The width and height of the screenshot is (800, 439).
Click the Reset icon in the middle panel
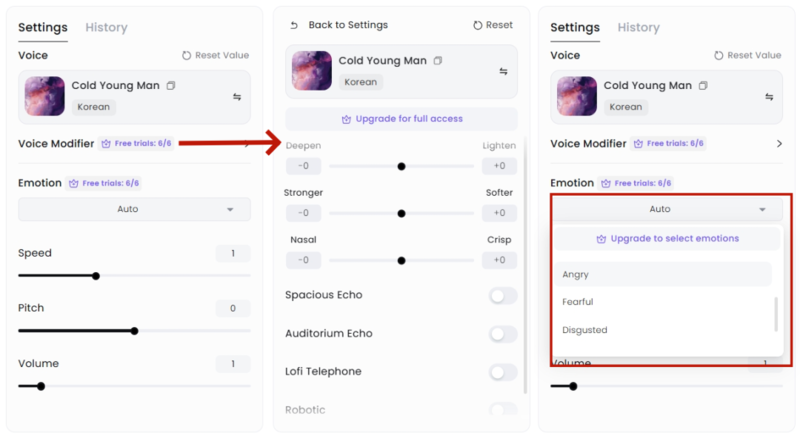click(478, 25)
